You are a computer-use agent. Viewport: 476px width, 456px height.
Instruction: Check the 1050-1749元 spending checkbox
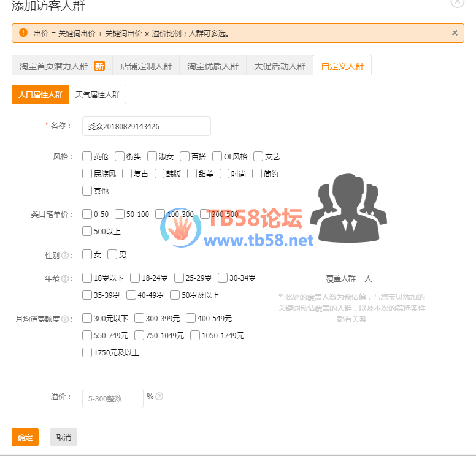click(x=195, y=335)
